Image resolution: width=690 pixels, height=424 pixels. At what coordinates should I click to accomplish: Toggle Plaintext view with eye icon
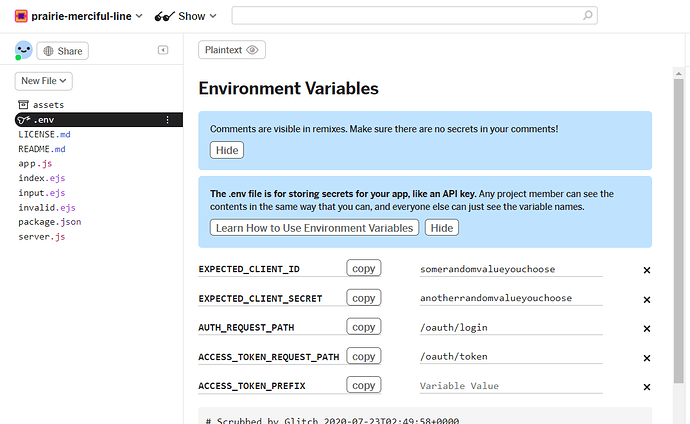(231, 50)
